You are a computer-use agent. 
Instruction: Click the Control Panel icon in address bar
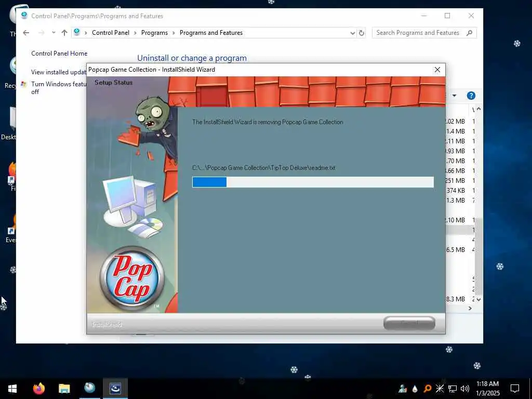pos(77,32)
